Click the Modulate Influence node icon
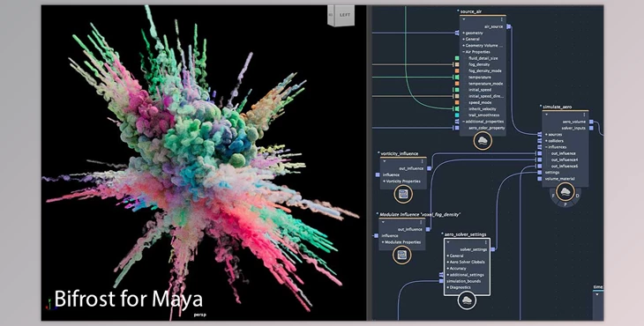The width and height of the screenshot is (644, 326). coord(402,255)
